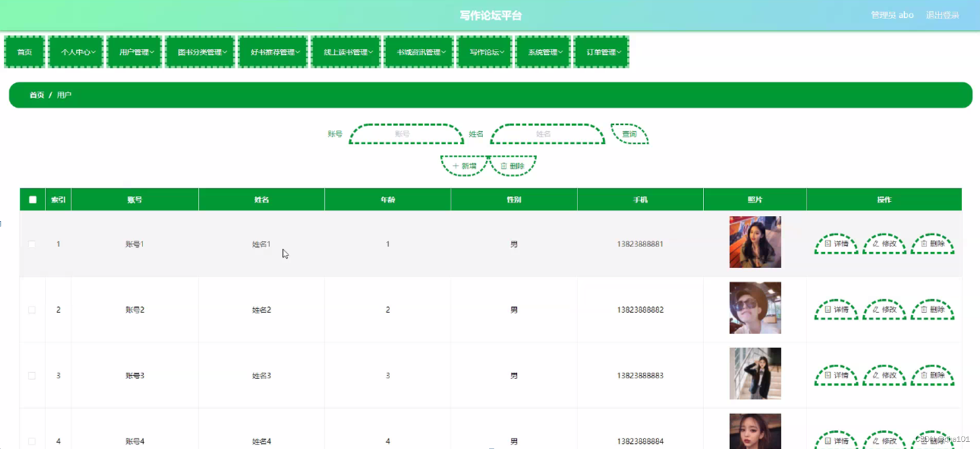
Task: Click the 新增 plus button
Action: click(464, 166)
